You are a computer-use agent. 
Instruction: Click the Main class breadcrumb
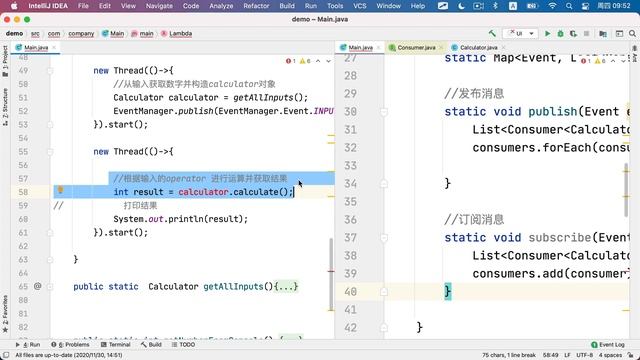click(113, 33)
